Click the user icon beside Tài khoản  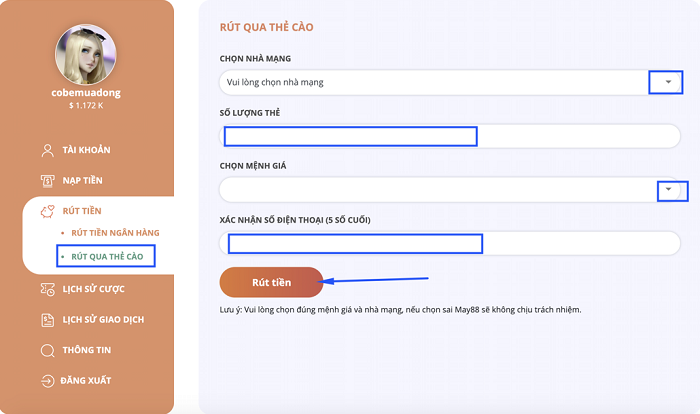pos(47,150)
